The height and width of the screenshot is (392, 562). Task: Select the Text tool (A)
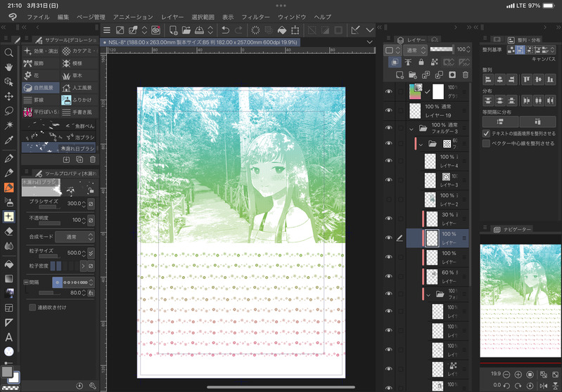click(x=8, y=337)
